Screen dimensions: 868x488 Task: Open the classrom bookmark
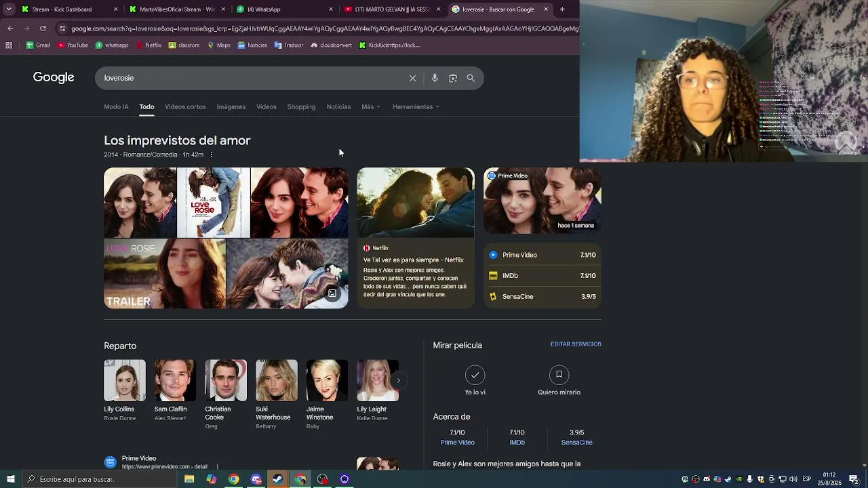coord(184,45)
